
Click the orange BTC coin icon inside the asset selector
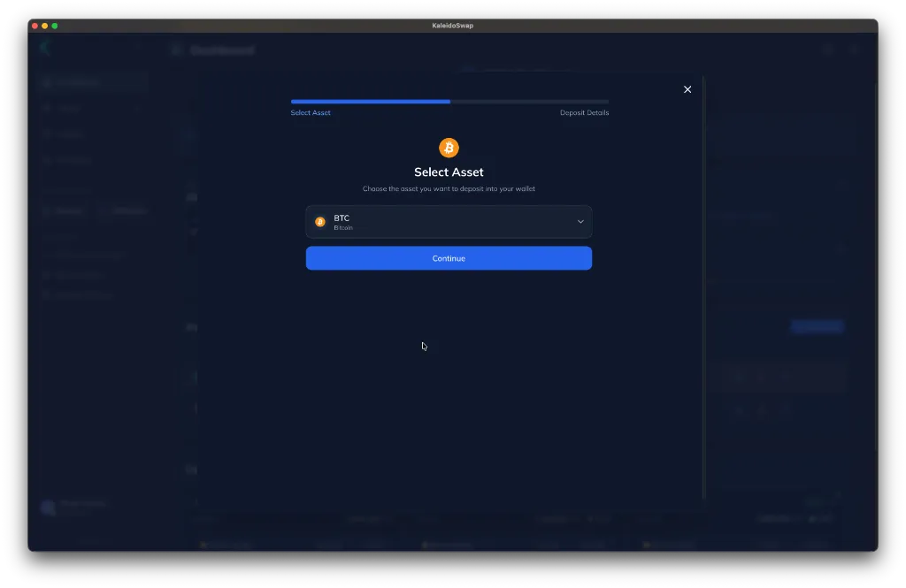pyautogui.click(x=320, y=221)
